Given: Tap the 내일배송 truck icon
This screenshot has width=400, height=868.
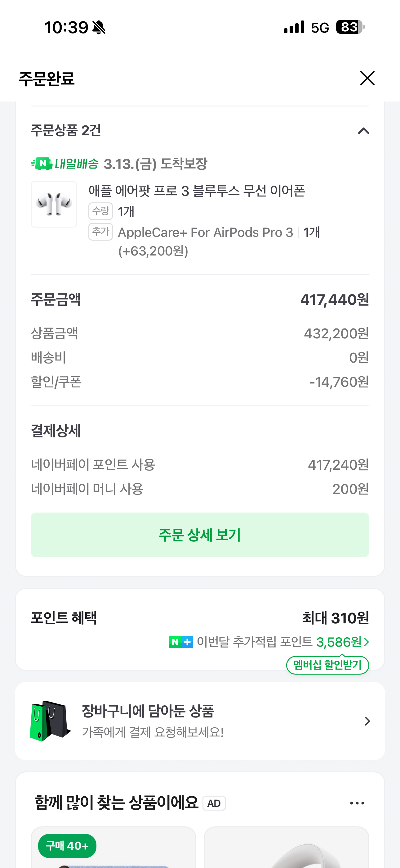Looking at the screenshot, I should (x=42, y=164).
